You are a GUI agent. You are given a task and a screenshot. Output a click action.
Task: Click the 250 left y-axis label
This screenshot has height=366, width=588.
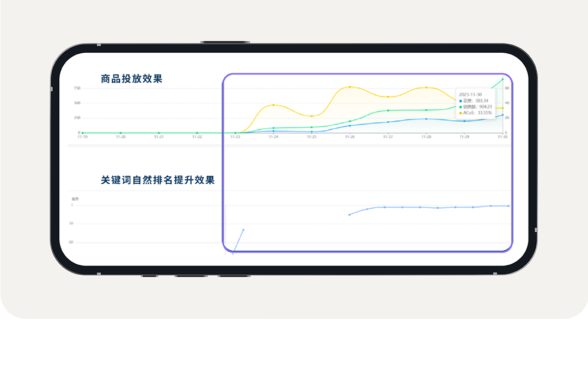coord(77,118)
